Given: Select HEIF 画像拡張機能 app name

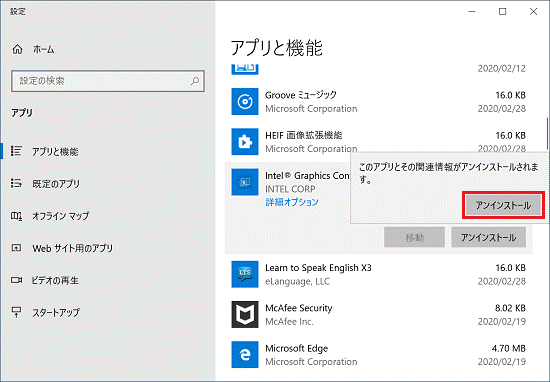Looking at the screenshot, I should point(304,135).
